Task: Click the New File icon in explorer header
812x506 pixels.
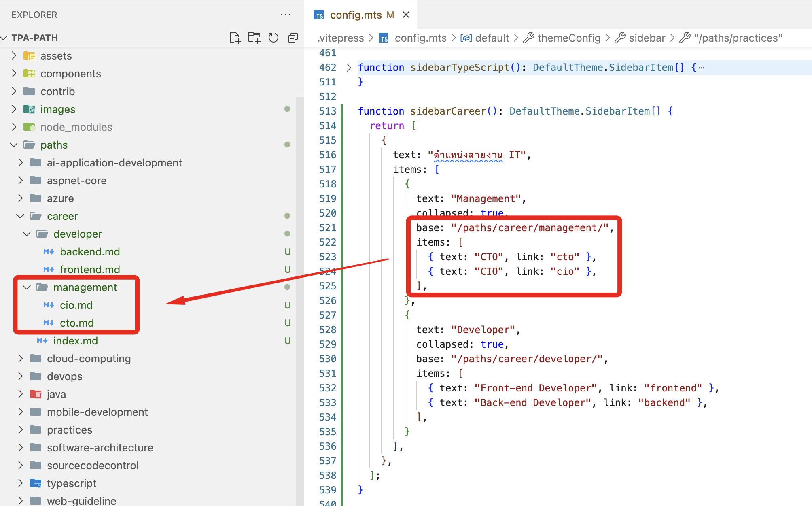Action: [x=235, y=38]
